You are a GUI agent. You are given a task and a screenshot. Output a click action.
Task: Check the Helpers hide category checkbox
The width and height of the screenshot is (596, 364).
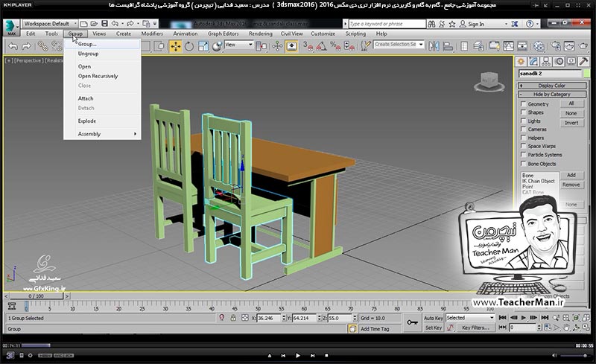pos(524,138)
